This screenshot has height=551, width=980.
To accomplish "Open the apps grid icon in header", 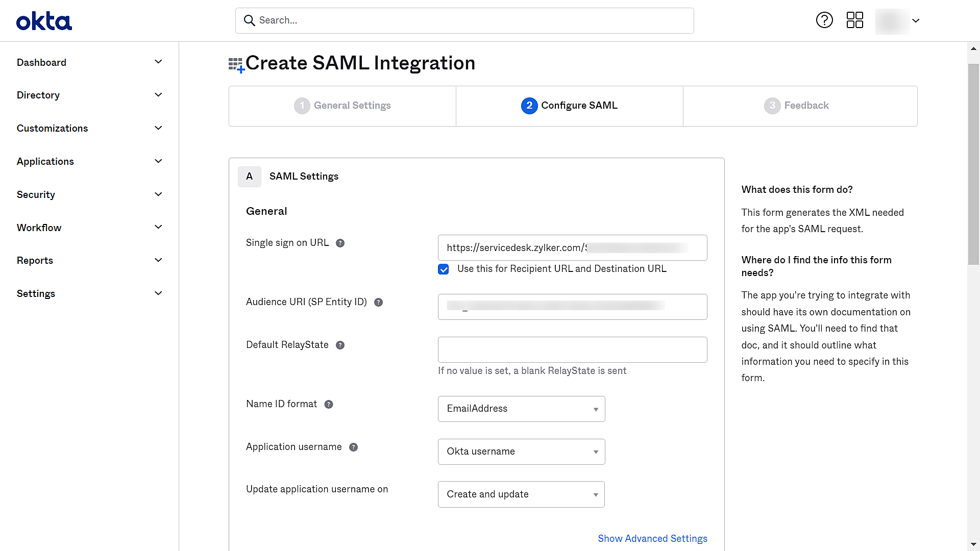I will pos(855,20).
